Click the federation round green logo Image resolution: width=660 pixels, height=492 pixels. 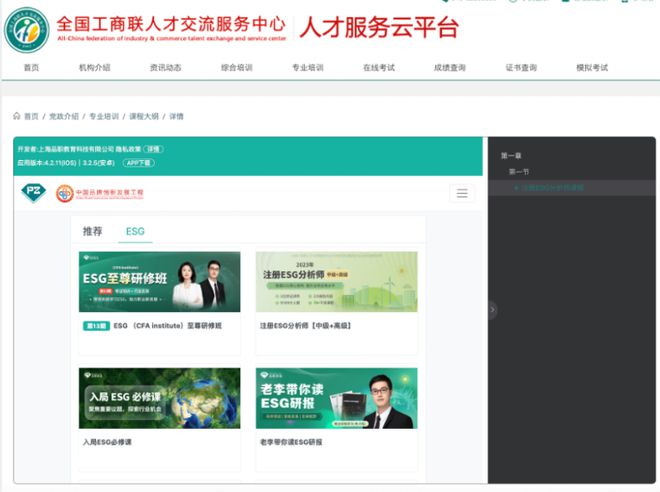click(27, 30)
